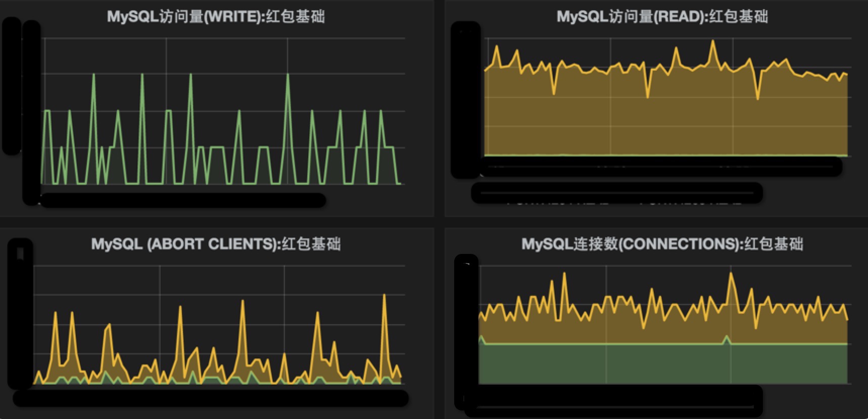Click the yellow filled area of READ graph
Image resolution: width=868 pixels, height=419 pixels.
[666, 116]
